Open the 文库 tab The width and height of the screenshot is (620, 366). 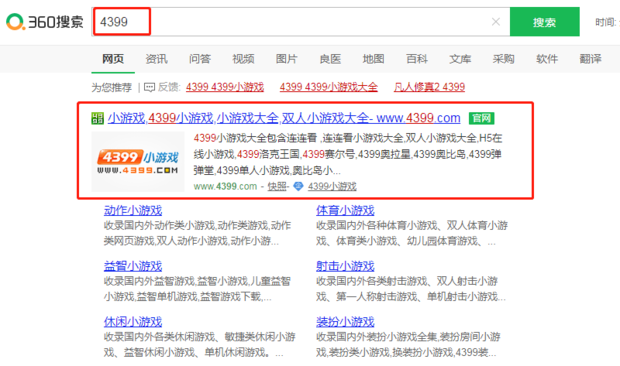460,59
